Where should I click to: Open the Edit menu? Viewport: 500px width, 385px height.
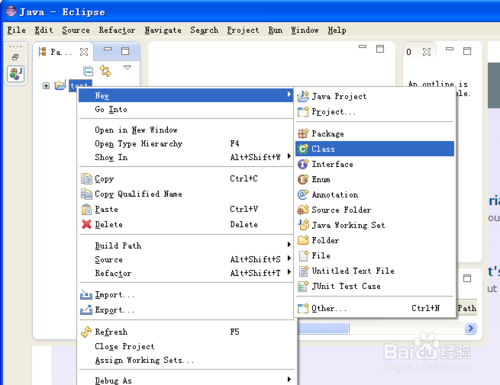[44, 30]
